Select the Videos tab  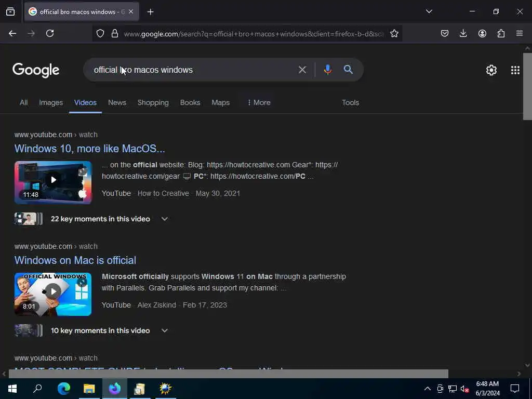86,102
